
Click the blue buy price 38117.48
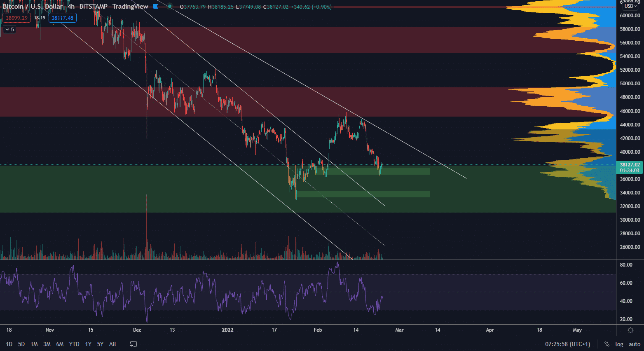[x=62, y=18]
